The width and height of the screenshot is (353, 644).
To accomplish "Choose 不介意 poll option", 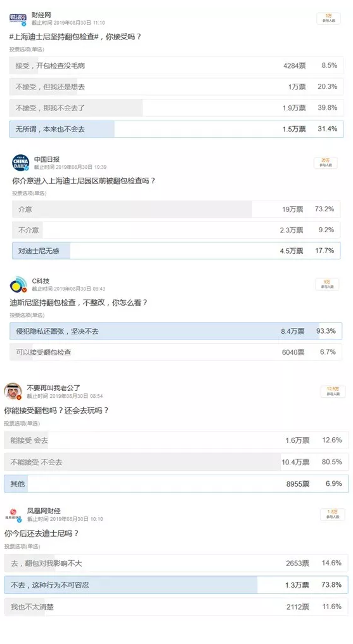I will (x=176, y=230).
